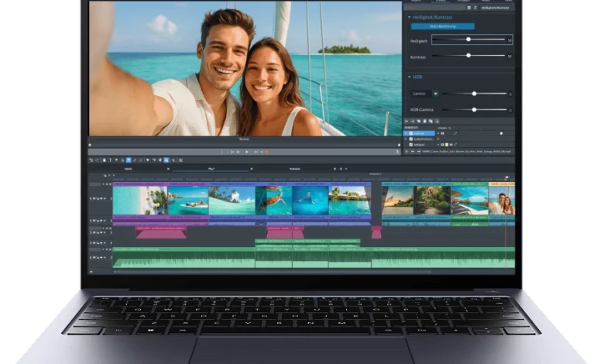The height and width of the screenshot is (364, 604).
Task: Collapse the Helligkeit/Kontrast section
Action: pos(409,16)
